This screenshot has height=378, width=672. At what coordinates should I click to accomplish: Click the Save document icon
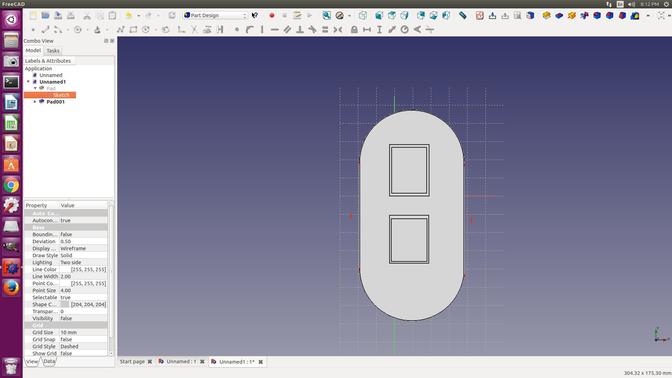click(x=58, y=15)
